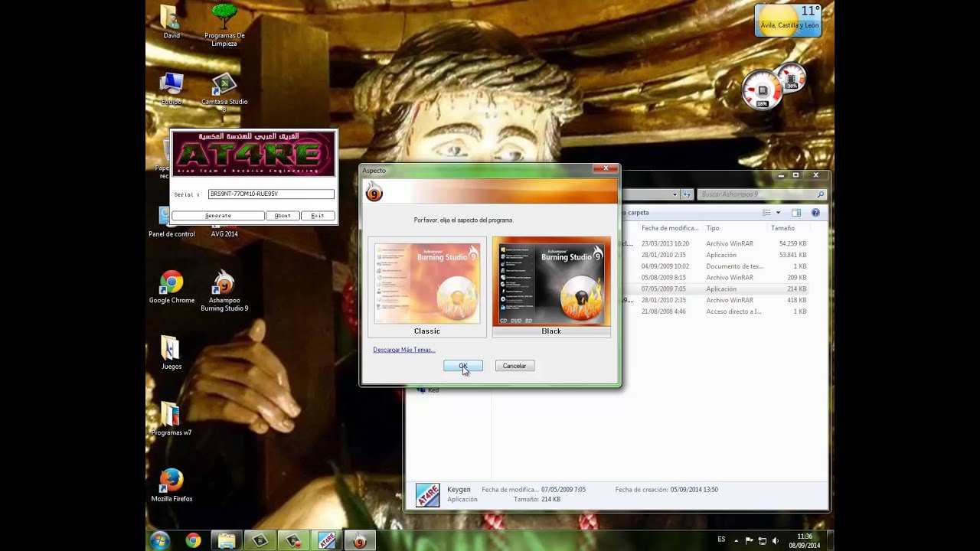Switch to File Explorer in the taskbar
This screenshot has height=551, width=980.
tap(227, 540)
